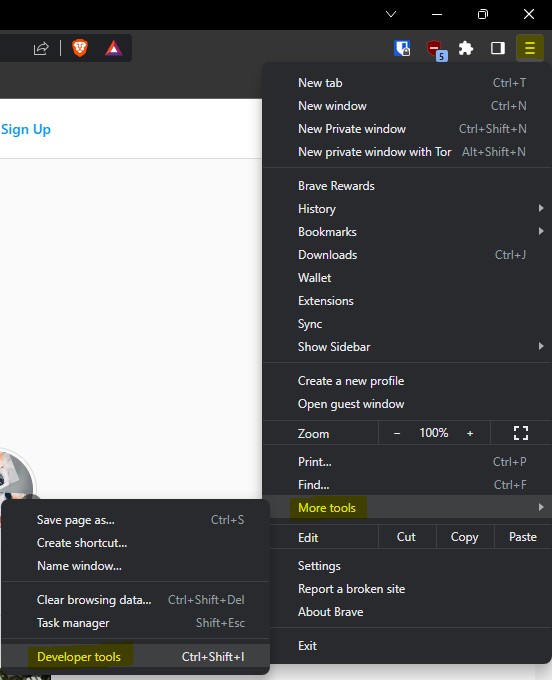
Task: Open the Extensions puzzle piece icon
Action: tap(466, 48)
